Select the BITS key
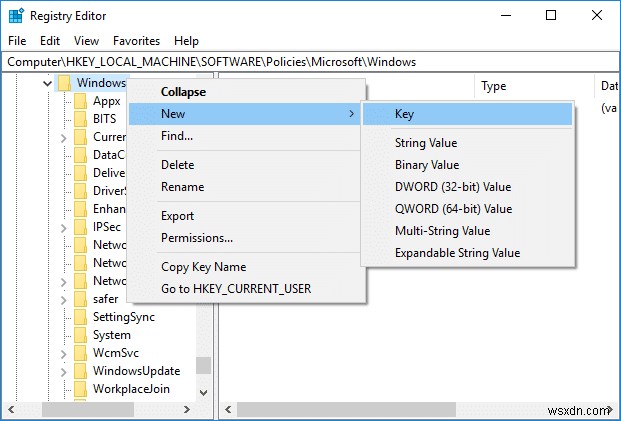 click(x=105, y=119)
